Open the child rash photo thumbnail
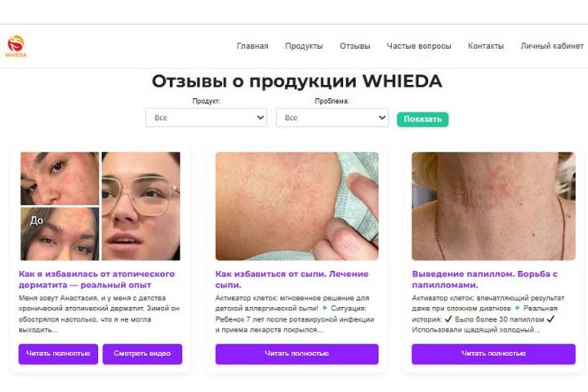 tap(297, 206)
